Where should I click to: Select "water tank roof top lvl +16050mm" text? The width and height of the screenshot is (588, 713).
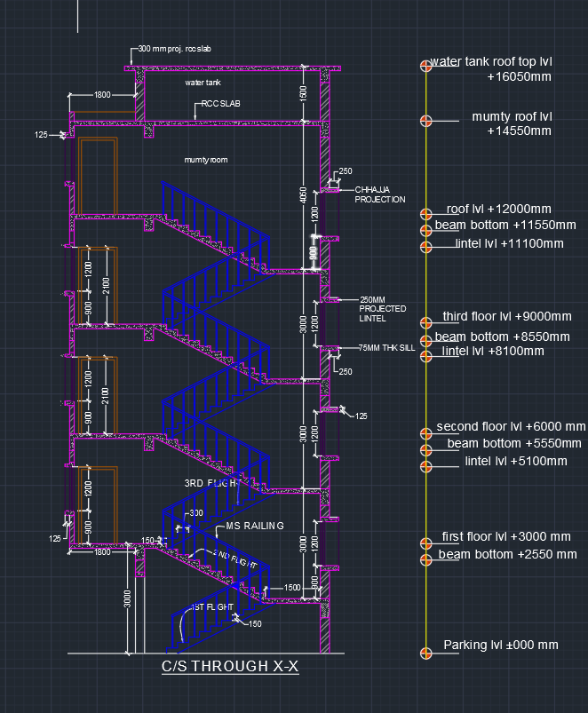pyautogui.click(x=490, y=68)
